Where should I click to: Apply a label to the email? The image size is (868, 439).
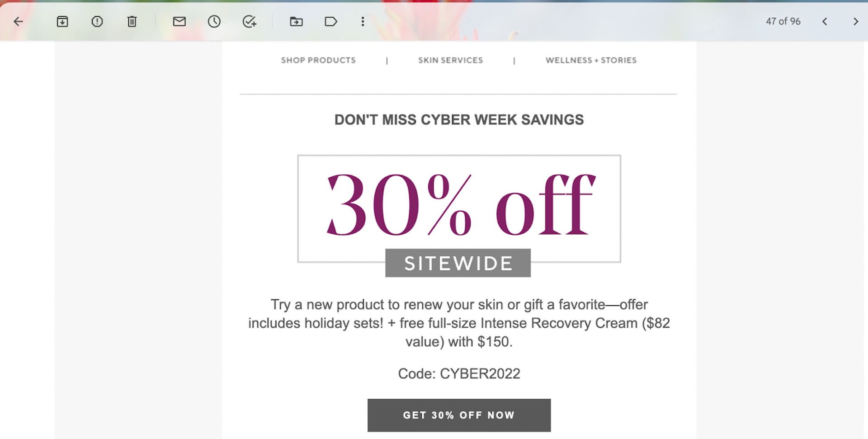[331, 21]
